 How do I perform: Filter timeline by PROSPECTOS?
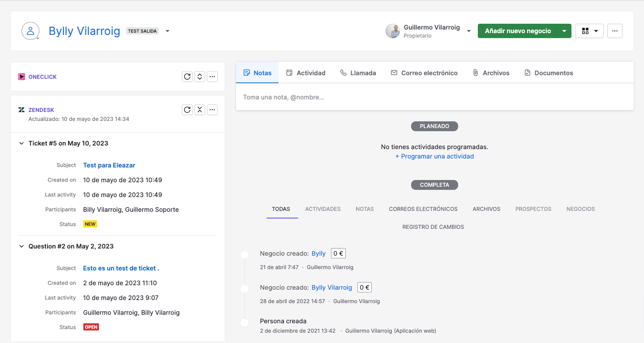[533, 209]
